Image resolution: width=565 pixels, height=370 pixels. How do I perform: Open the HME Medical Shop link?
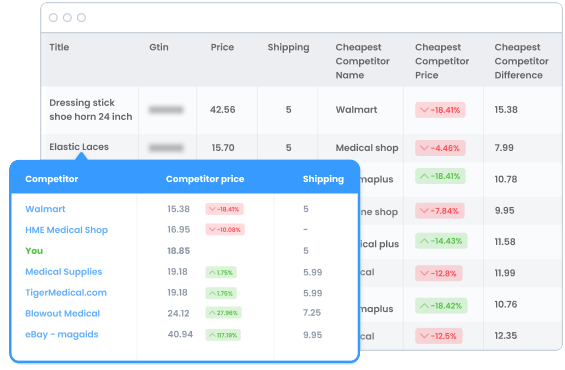(x=67, y=230)
